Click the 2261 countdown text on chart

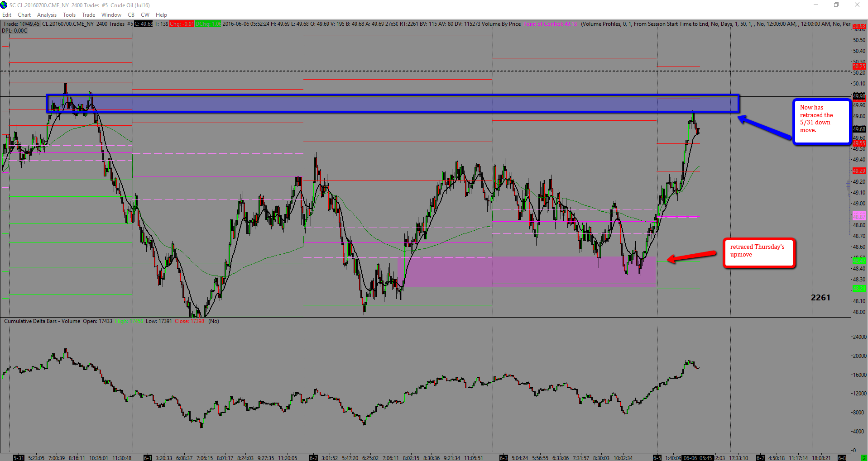(820, 298)
